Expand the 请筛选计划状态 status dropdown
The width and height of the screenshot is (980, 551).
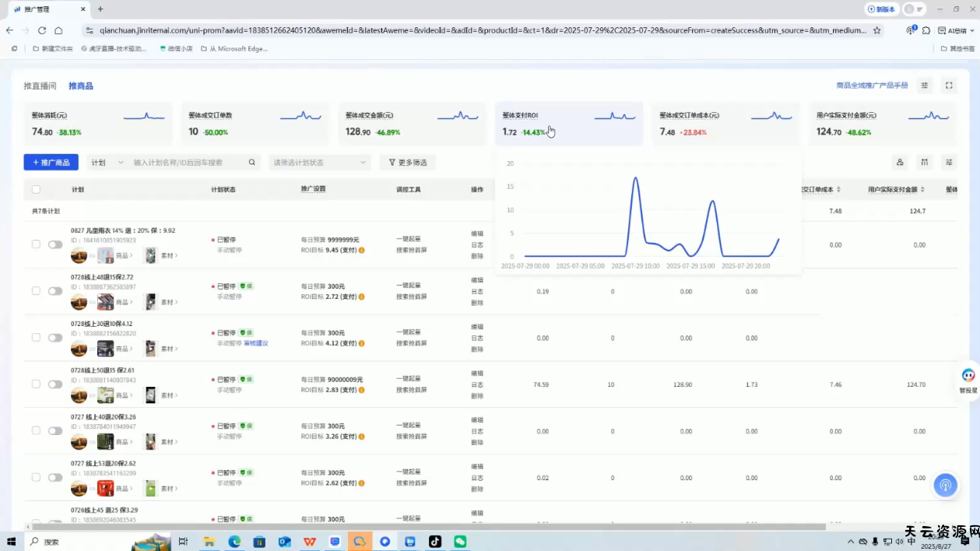point(319,163)
